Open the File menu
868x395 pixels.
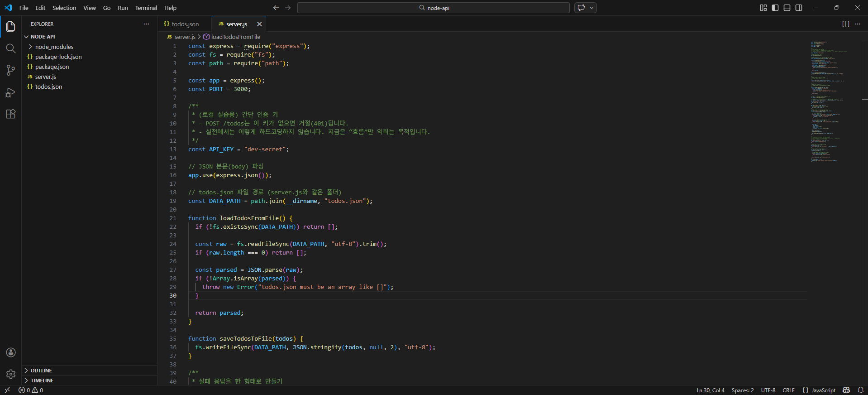click(x=24, y=8)
